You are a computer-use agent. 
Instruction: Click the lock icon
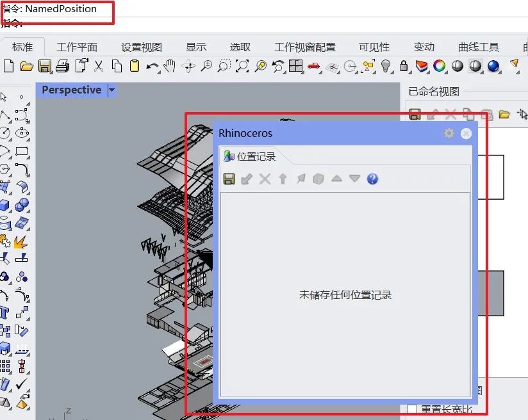click(x=404, y=66)
